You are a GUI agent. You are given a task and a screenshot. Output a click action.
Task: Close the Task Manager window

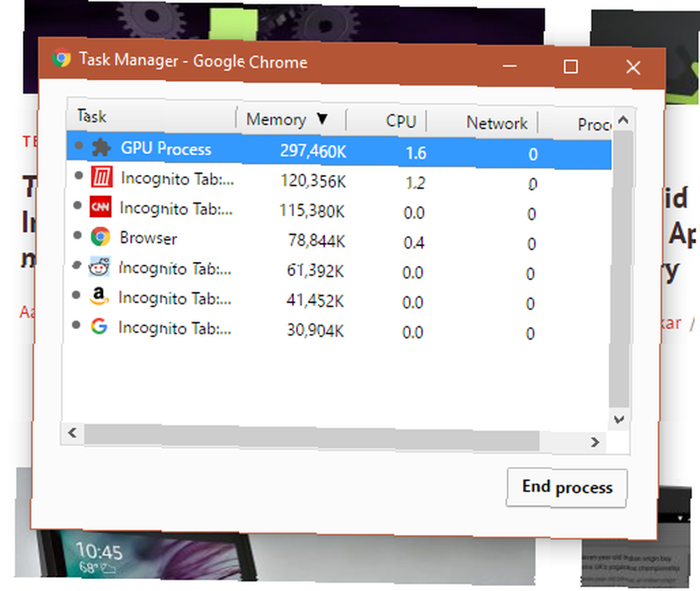[633, 68]
